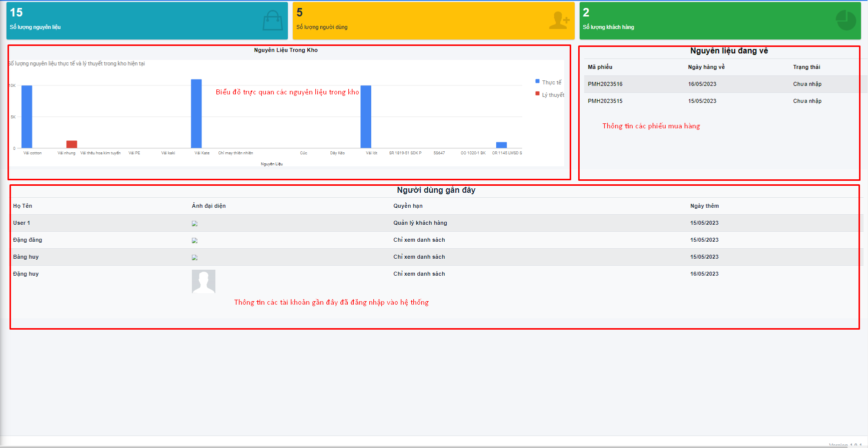This screenshot has height=448, width=868.
Task: Click the Ảnh đại diện column header
Action: pos(209,206)
